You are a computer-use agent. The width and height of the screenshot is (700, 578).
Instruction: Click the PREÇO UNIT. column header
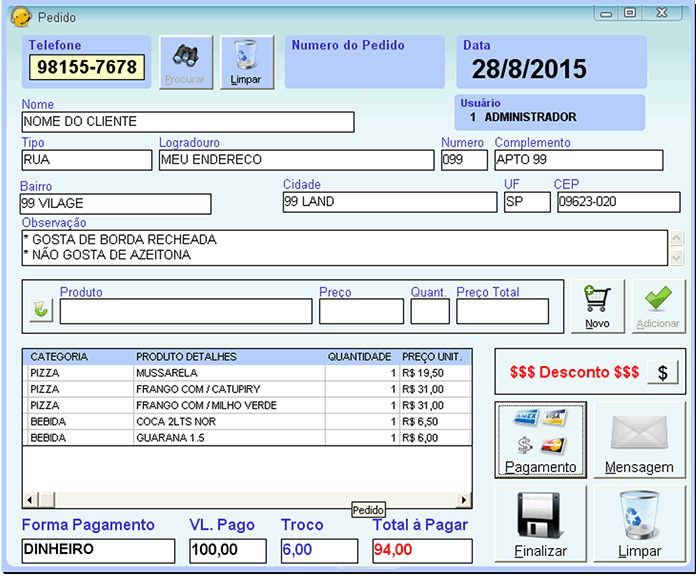[x=435, y=357]
